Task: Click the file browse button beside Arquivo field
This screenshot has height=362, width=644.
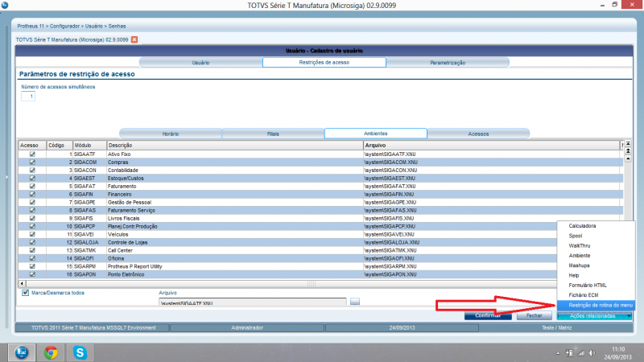Action: click(x=355, y=302)
